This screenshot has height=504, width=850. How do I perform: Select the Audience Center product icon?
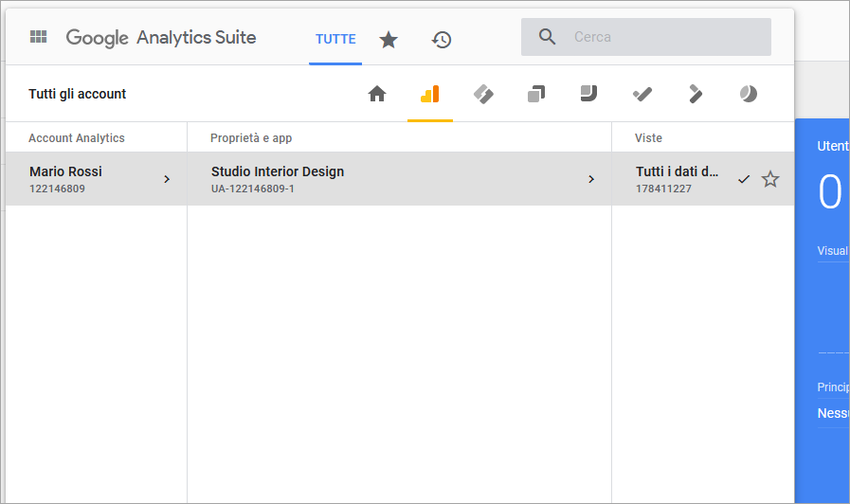coord(748,94)
